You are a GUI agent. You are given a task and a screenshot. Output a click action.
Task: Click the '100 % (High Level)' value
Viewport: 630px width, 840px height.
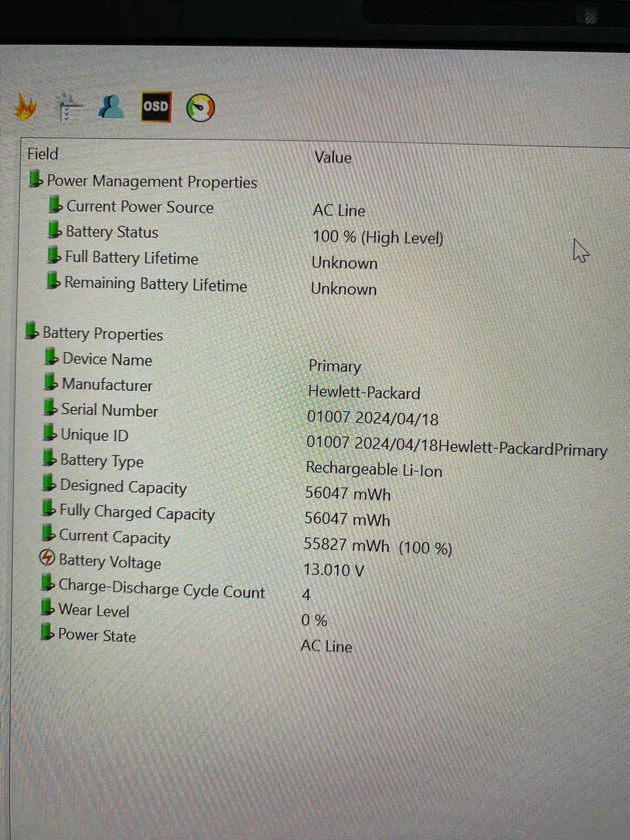[x=378, y=237]
